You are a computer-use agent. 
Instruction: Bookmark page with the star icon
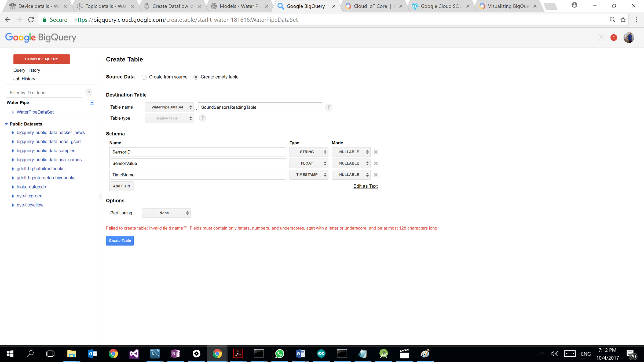(623, 20)
